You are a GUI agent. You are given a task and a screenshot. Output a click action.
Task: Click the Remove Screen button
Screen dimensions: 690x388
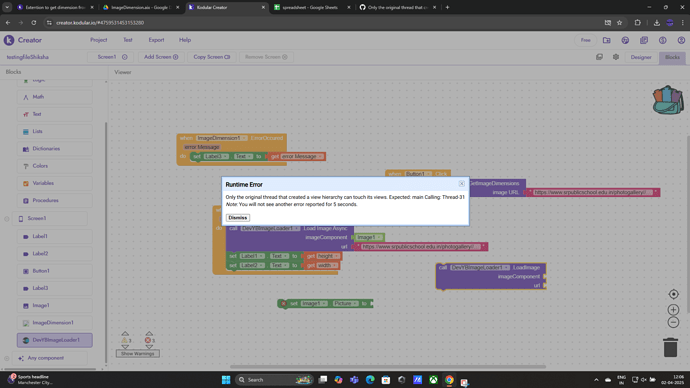pos(266,57)
